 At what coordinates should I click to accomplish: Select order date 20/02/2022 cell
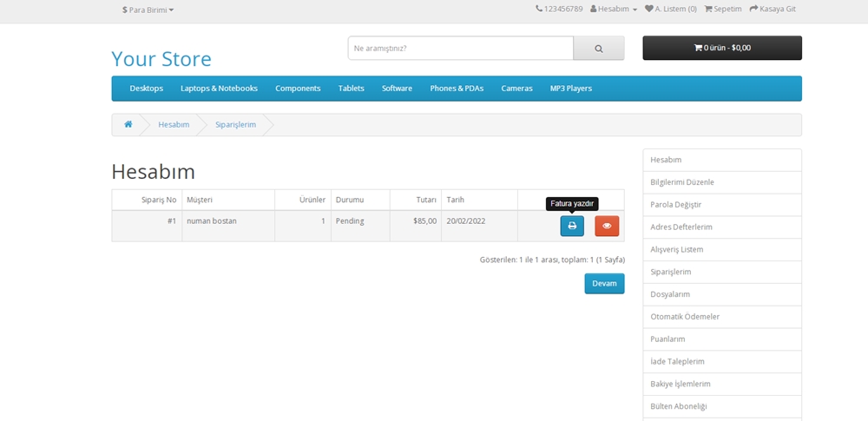pos(479,226)
